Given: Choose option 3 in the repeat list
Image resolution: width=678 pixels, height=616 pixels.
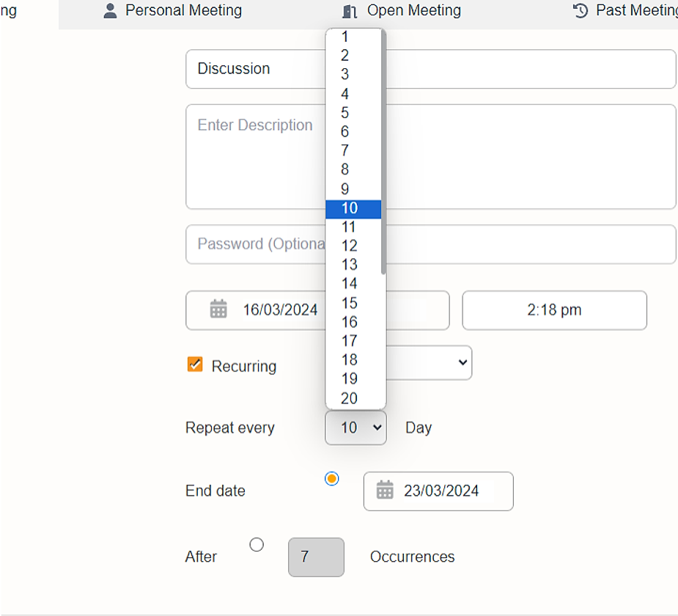Looking at the screenshot, I should (353, 74).
